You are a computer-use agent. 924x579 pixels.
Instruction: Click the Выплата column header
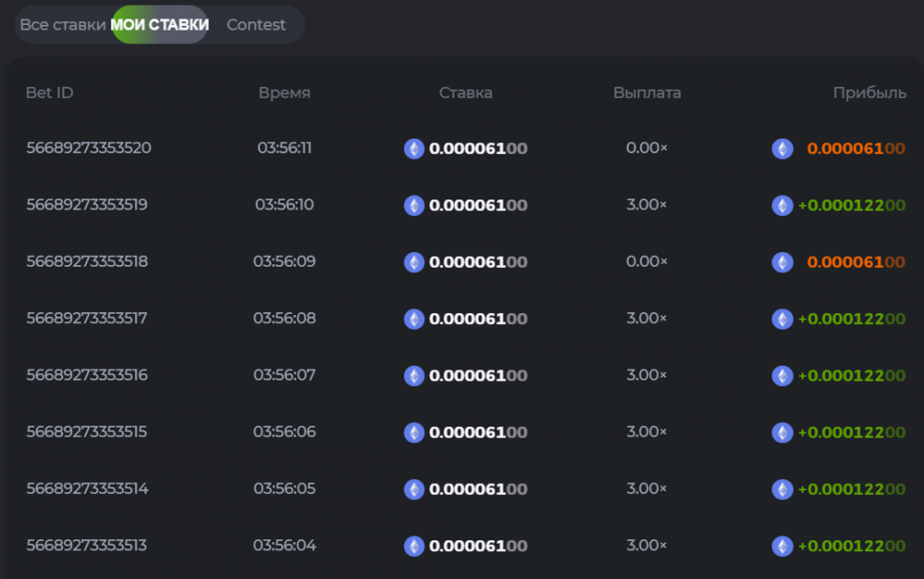coord(647,92)
